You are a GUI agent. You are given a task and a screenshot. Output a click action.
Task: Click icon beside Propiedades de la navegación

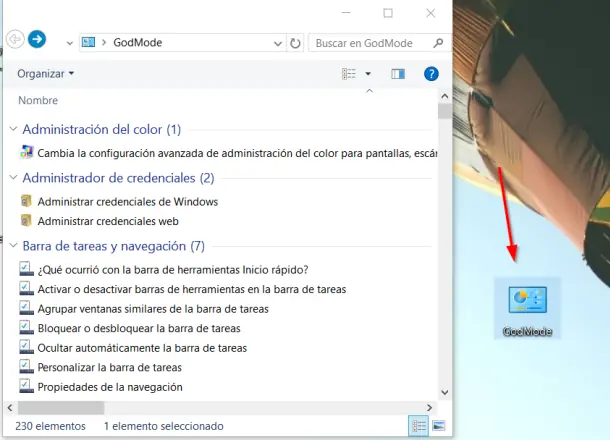tap(26, 386)
